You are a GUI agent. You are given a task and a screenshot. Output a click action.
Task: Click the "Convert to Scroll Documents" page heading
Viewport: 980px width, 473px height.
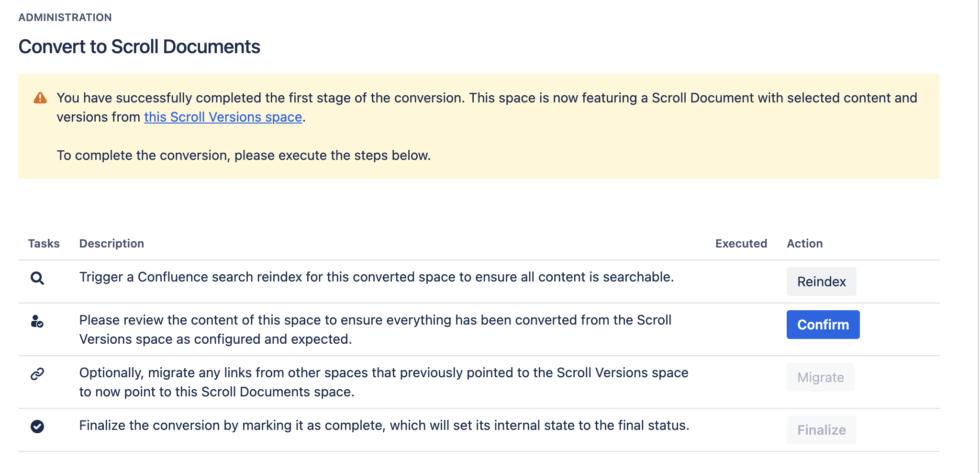point(139,47)
